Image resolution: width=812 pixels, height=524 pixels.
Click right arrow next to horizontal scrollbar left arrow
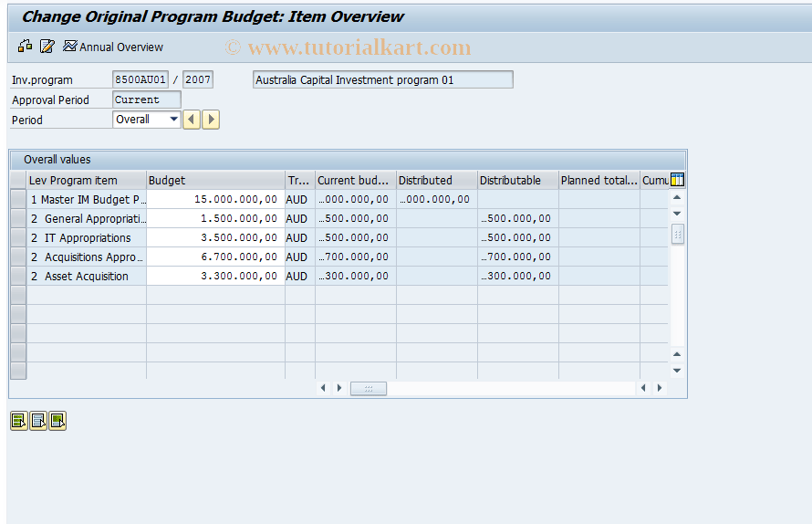339,388
